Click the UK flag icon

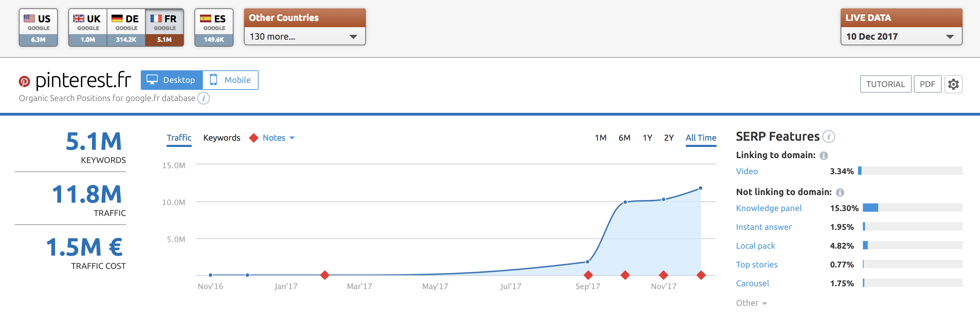[79, 18]
